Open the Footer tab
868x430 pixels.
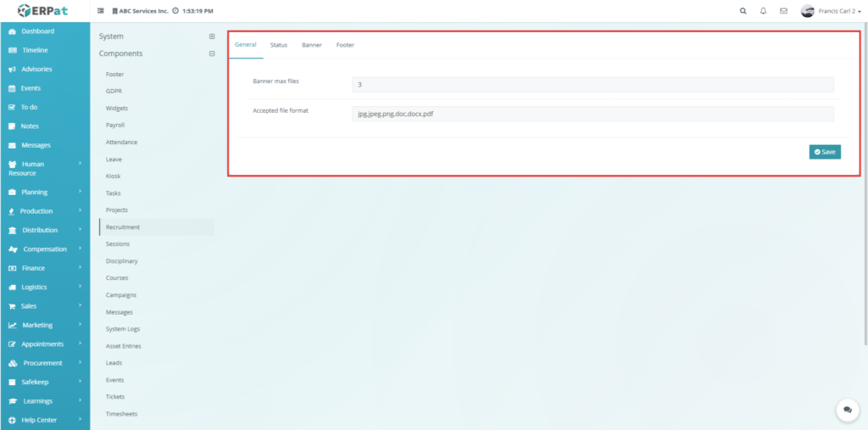(x=345, y=45)
